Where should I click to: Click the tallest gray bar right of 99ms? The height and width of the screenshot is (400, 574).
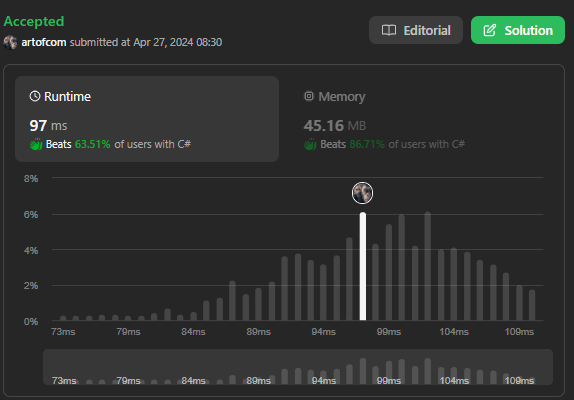tap(428, 266)
